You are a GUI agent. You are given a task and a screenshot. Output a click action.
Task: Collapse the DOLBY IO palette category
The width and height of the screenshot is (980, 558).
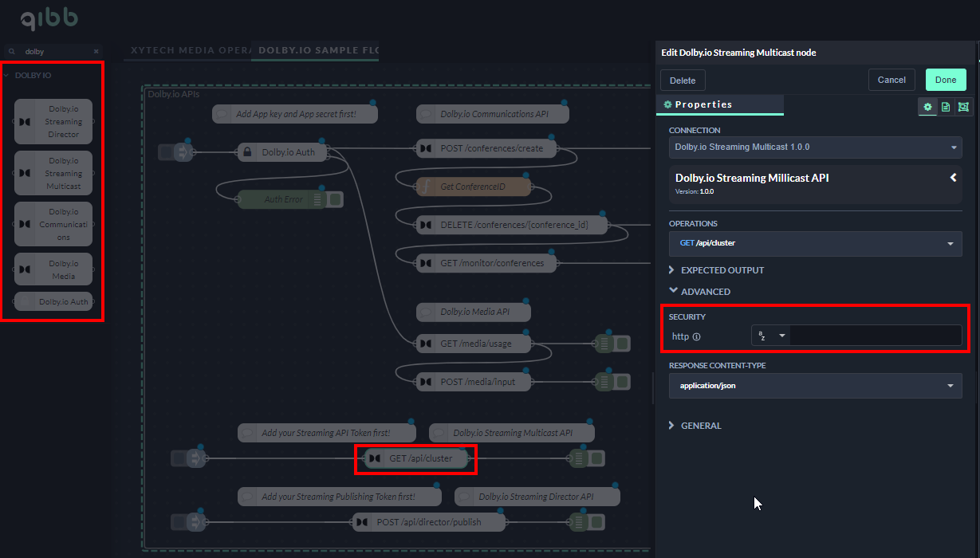pos(32,76)
